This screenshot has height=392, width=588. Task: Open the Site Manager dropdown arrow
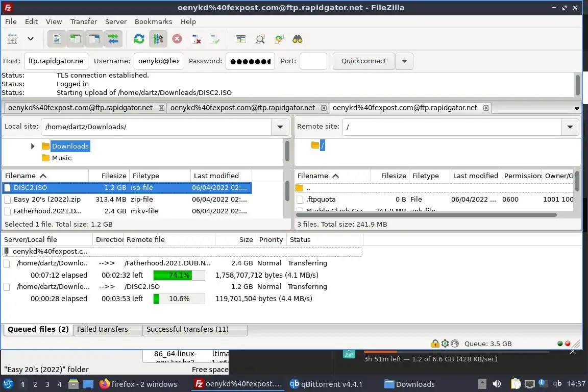coord(31,39)
